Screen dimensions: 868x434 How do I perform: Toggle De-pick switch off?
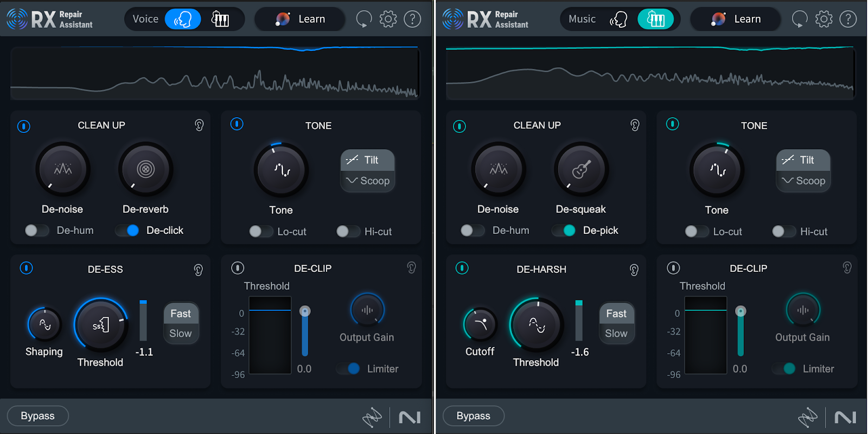(564, 231)
